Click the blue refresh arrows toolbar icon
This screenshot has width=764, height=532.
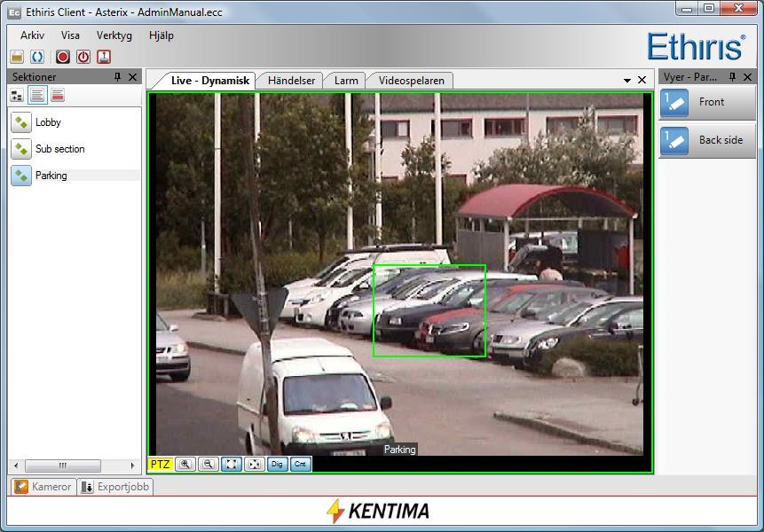coord(37,57)
